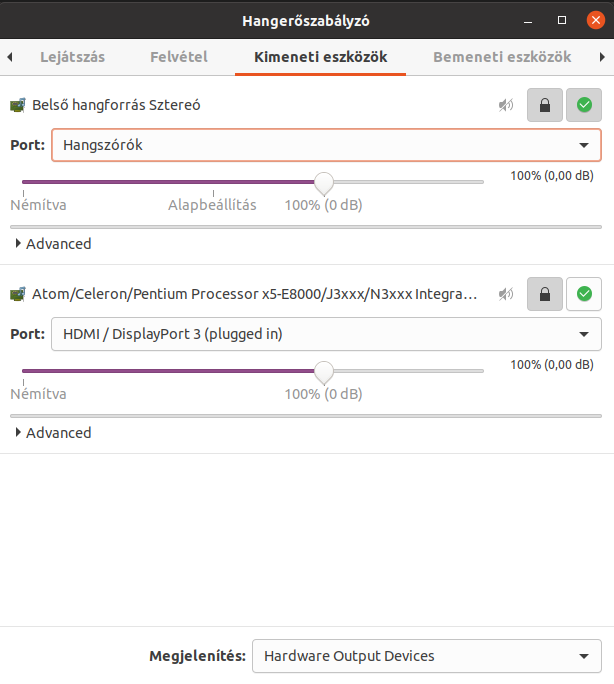
Task: Switch to the Lejátszás tab
Action: pos(72,57)
